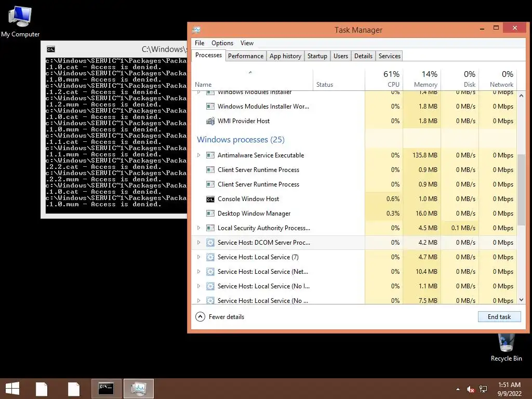This screenshot has height=399, width=532.
Task: Sort by the Status column header
Action: tap(339, 79)
